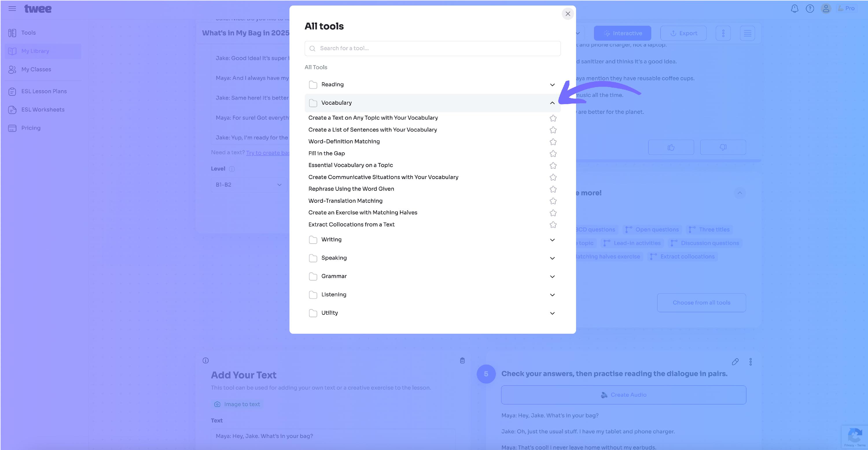The image size is (868, 450).
Task: Expand the Speaking folder chevron
Action: (552, 258)
